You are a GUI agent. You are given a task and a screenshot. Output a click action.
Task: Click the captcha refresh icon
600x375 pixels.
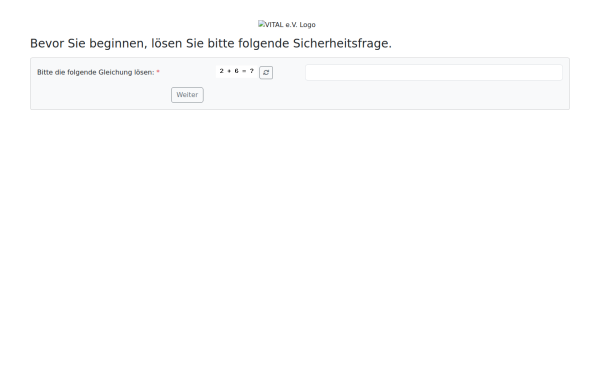(x=266, y=72)
